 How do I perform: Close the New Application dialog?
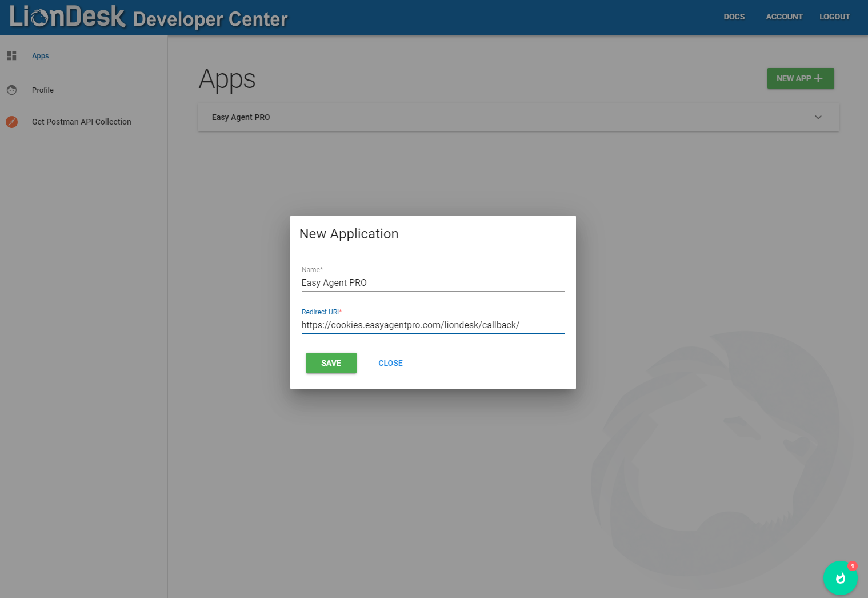[391, 363]
